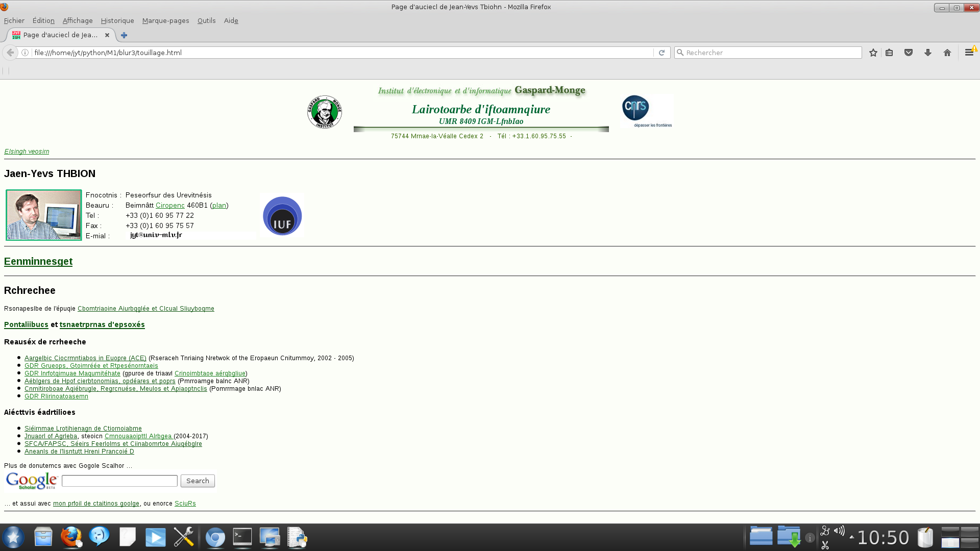Follow the Eenminnesget link
This screenshot has height=551, width=980.
coord(38,261)
